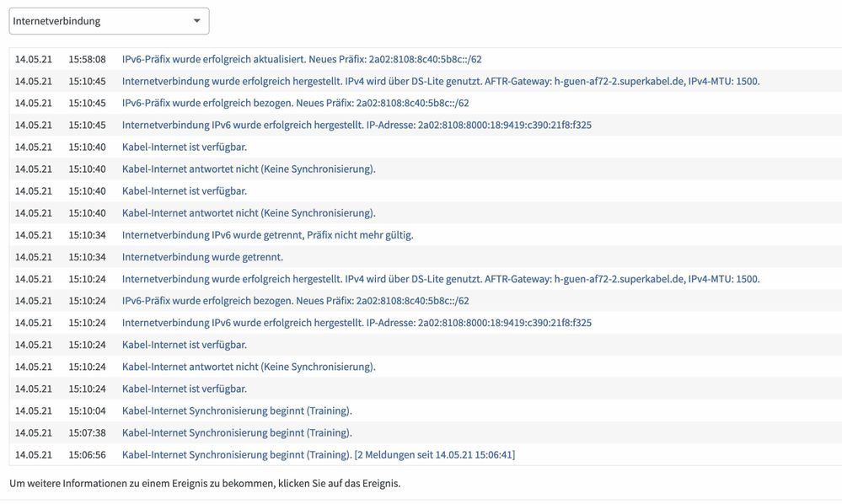Open the 15:58:08 IPv6-Präfix aktualisiert event
This screenshot has width=842, height=504.
(x=302, y=60)
